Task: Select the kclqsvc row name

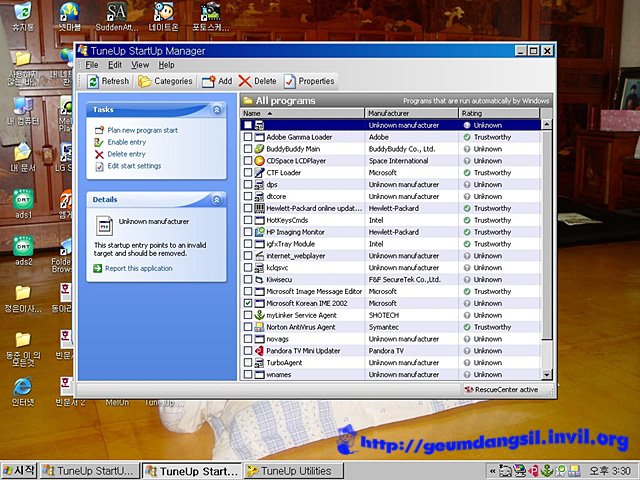Action: [277, 268]
